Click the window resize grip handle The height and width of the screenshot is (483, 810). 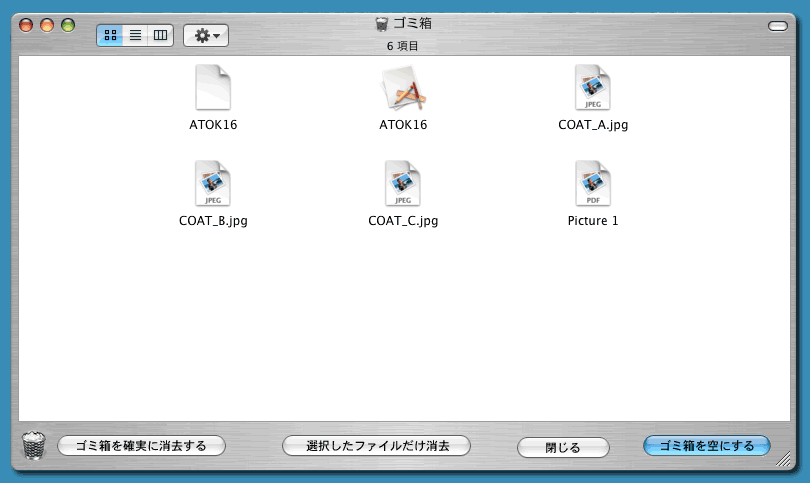pos(783,459)
